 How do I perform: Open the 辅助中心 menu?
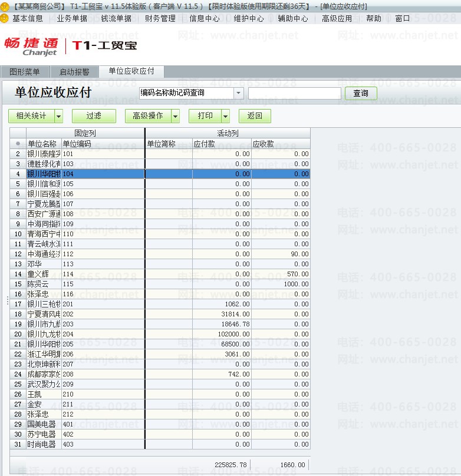click(293, 18)
